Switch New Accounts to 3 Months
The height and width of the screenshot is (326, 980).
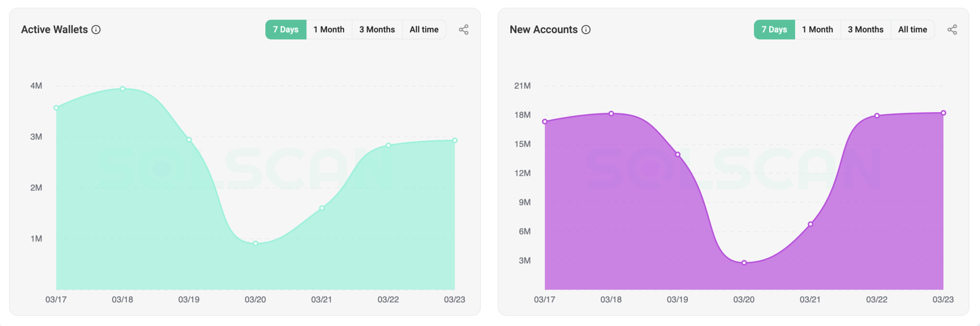click(x=865, y=29)
